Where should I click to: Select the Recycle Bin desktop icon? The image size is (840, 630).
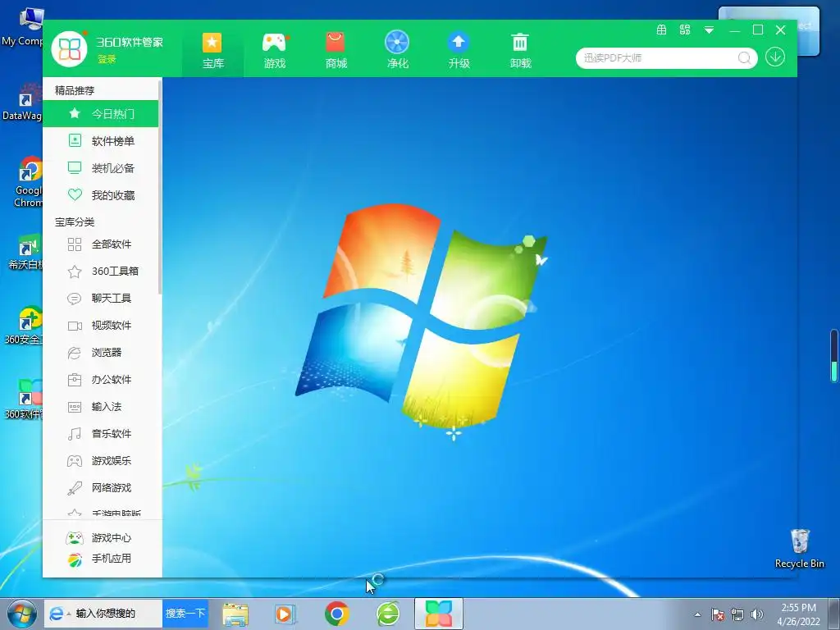click(x=799, y=548)
